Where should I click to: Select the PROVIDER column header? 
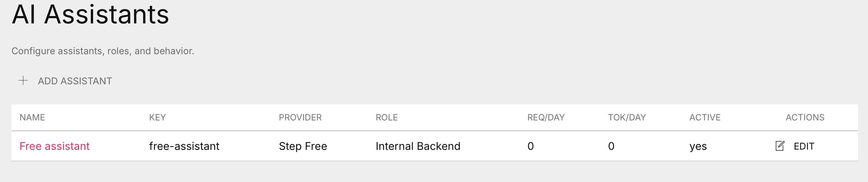pos(300,117)
